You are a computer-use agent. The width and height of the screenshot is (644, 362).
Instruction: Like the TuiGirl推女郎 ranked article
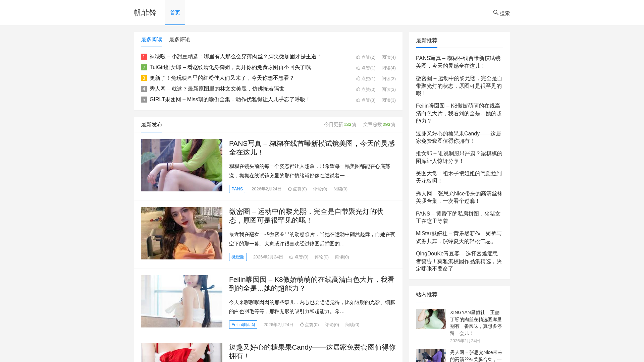tap(366, 68)
